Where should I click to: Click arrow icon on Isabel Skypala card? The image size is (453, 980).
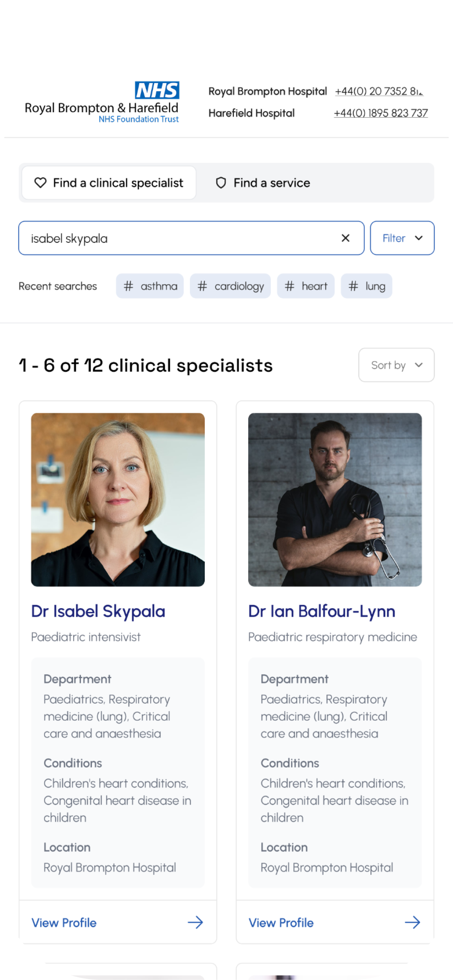(195, 922)
